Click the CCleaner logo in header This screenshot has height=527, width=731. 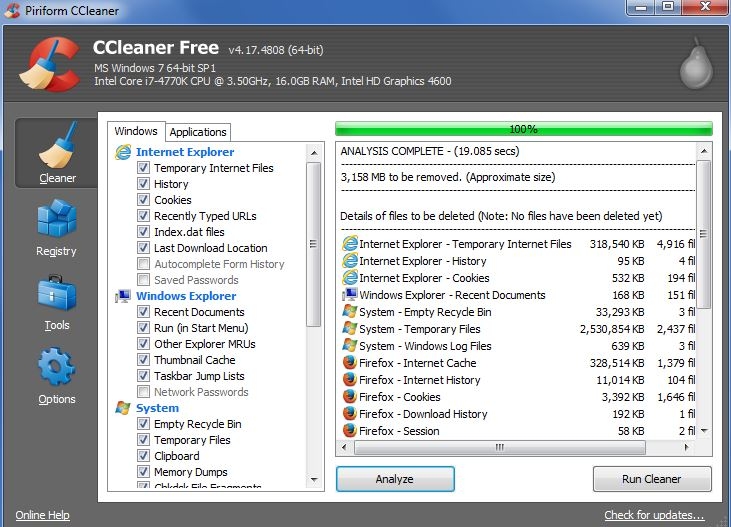50,64
